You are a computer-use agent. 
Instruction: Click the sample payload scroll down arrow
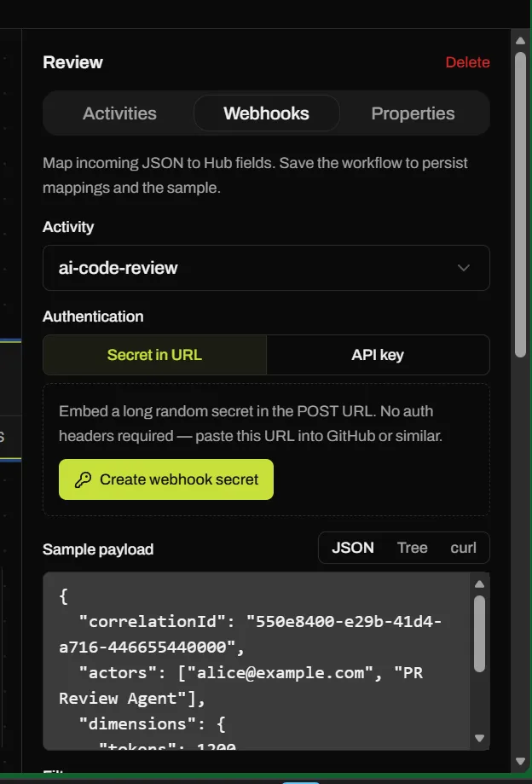click(479, 738)
